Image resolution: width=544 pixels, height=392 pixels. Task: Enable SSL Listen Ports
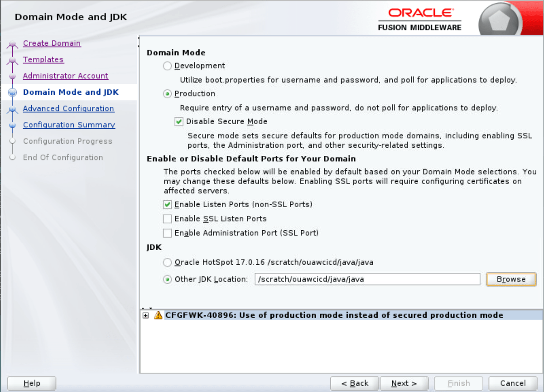(x=168, y=218)
